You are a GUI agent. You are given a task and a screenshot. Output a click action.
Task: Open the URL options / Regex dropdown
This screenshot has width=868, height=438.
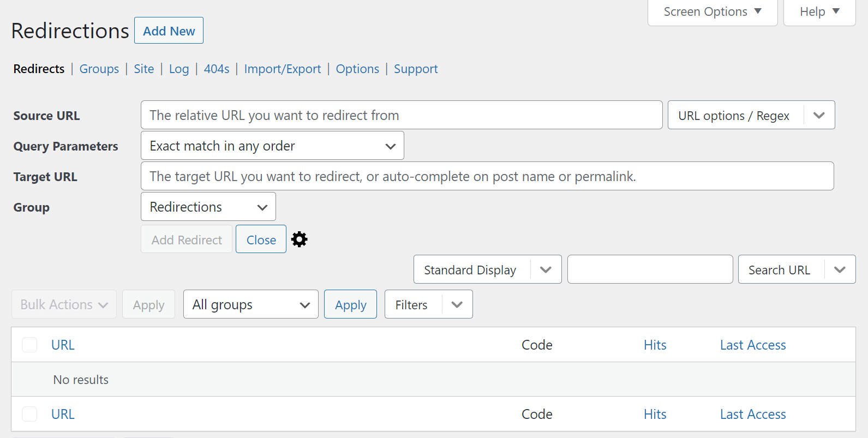(x=751, y=115)
